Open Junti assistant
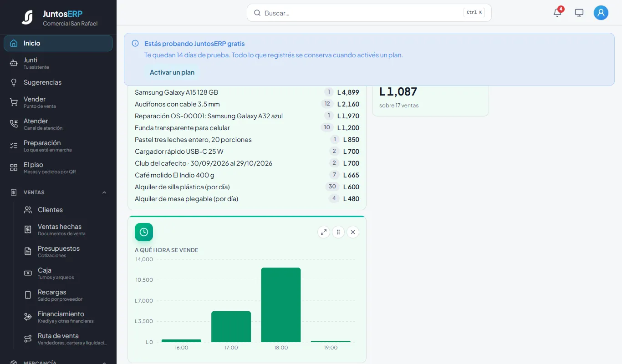The width and height of the screenshot is (622, 364). (58, 63)
